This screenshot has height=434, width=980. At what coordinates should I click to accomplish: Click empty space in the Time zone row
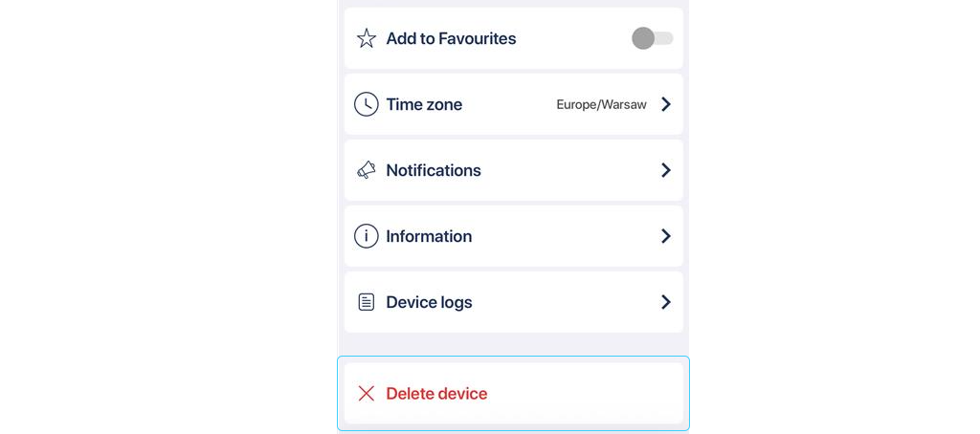point(507,104)
